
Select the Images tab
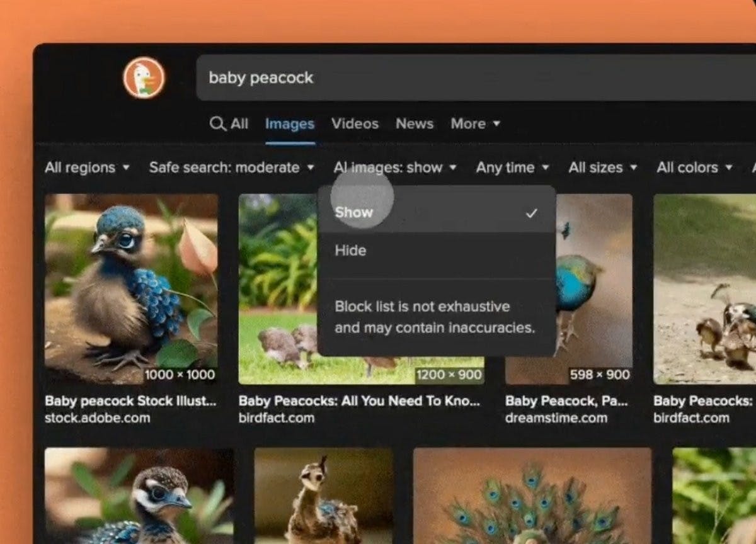click(290, 124)
